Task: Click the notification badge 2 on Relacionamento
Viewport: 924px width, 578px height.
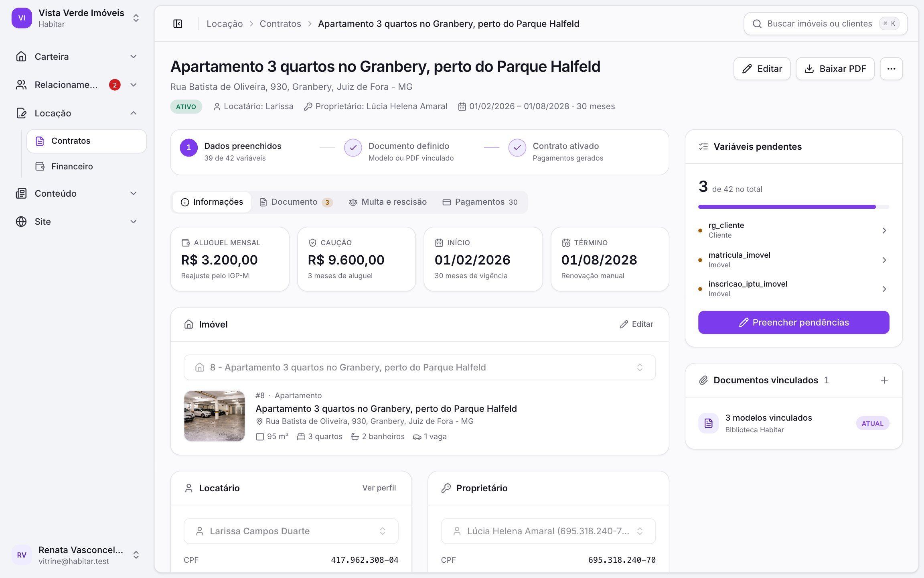Action: coord(115,85)
